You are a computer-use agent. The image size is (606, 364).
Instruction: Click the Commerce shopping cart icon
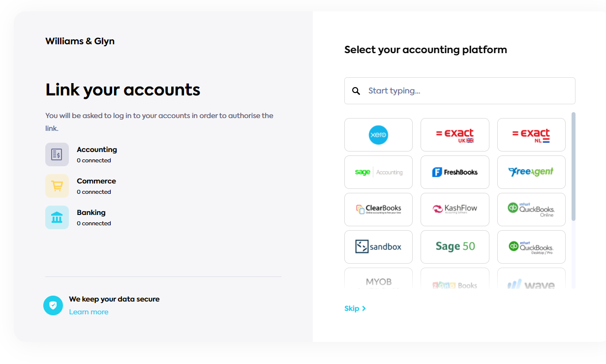(57, 186)
